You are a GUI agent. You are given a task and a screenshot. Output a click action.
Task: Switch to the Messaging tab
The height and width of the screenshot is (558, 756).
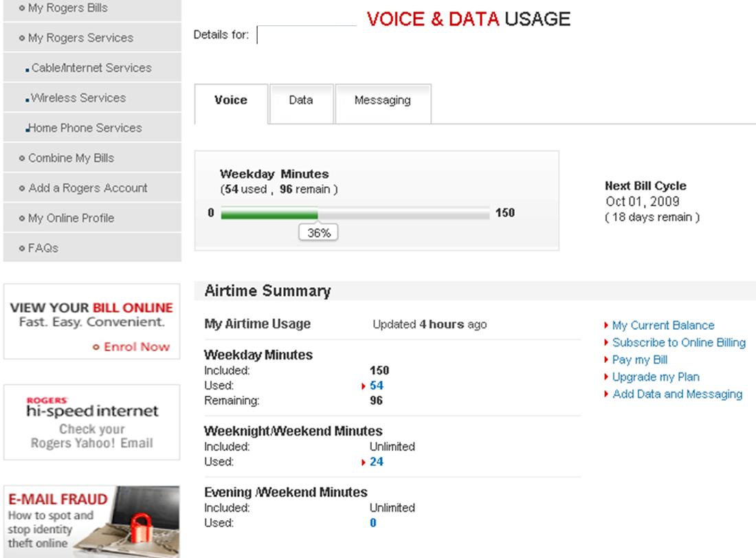[383, 103]
